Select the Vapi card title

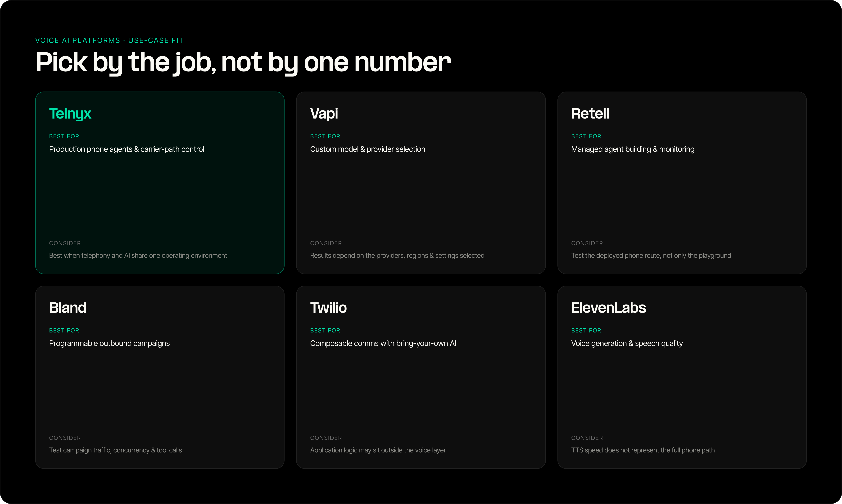(x=324, y=114)
